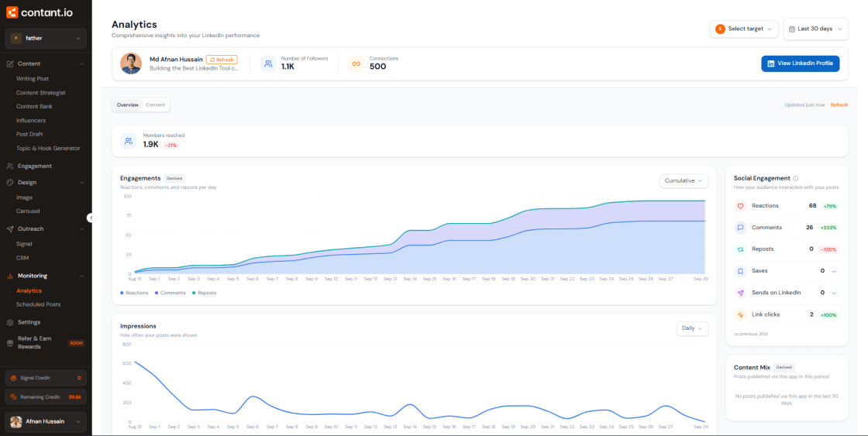Viewport: 868px width, 436px height.
Task: Click the Members reached people icon
Action: pyautogui.click(x=129, y=141)
